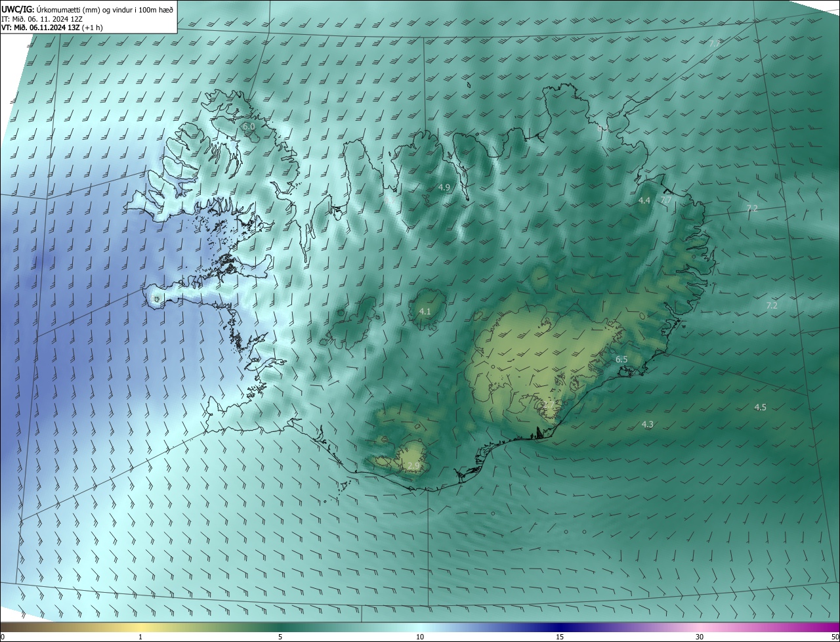The width and height of the screenshot is (840, 642).
Task: Click the 6.0 value label on the map
Action: pyautogui.click(x=248, y=126)
